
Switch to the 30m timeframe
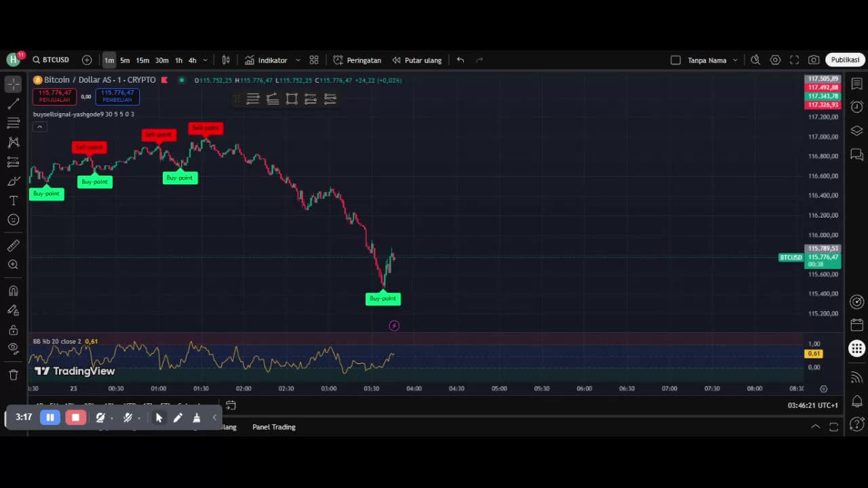coord(161,60)
